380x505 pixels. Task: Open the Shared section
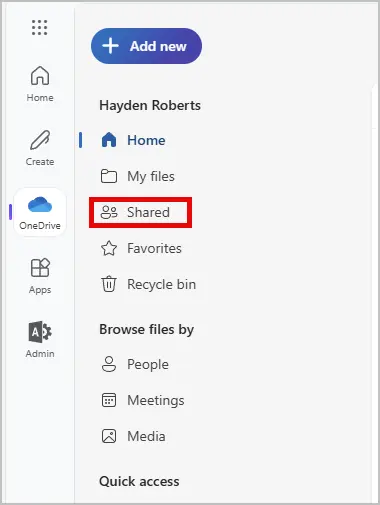pos(140,212)
